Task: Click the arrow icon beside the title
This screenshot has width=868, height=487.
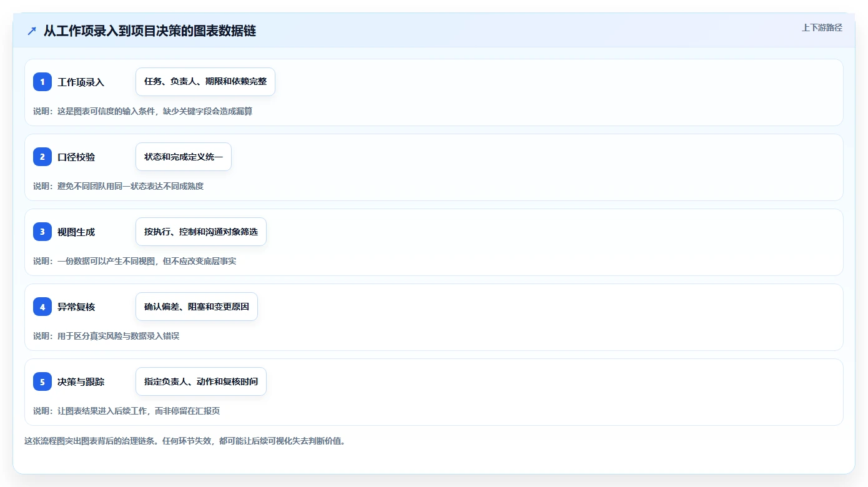Action: pos(32,31)
